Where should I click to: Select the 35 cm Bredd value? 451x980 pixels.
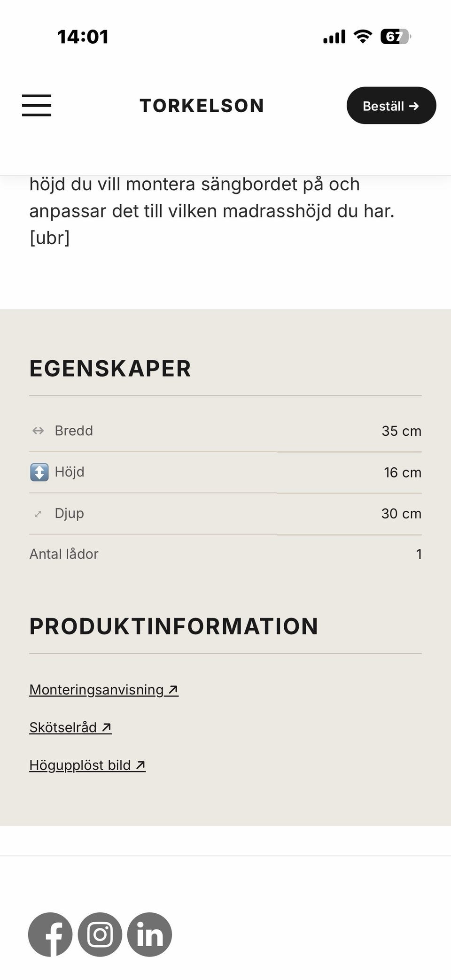point(401,431)
